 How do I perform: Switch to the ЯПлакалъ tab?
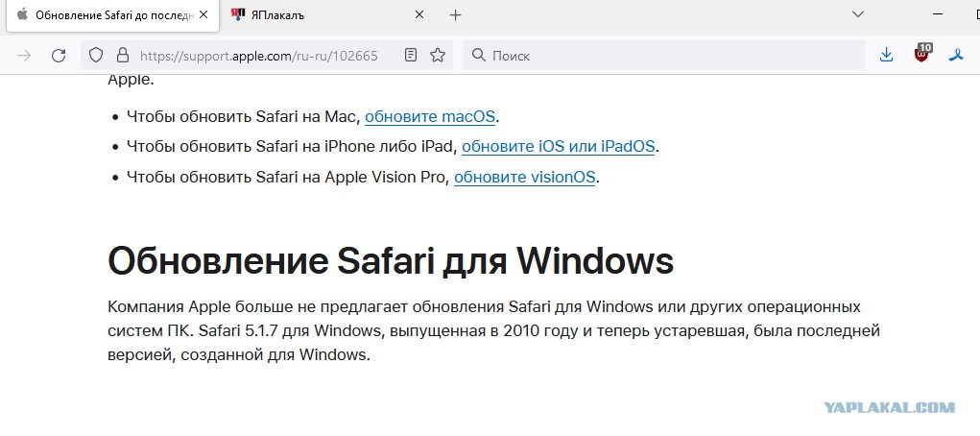328,15
